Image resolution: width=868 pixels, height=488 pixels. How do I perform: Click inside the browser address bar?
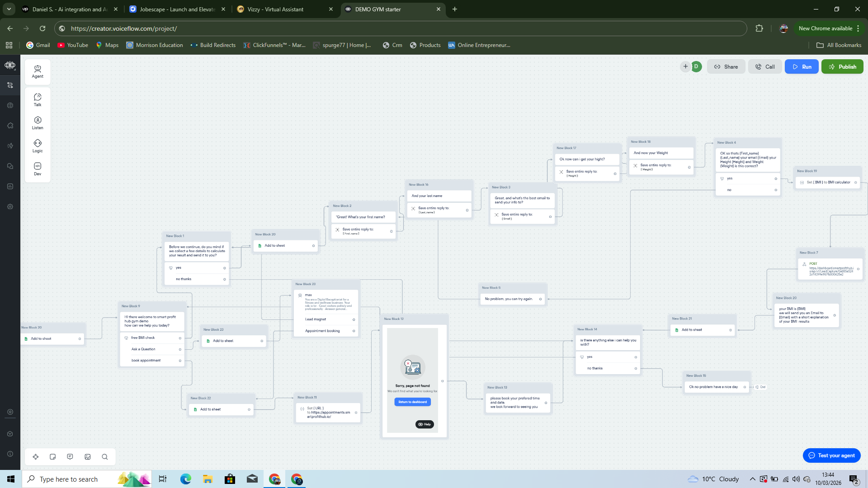(181, 28)
